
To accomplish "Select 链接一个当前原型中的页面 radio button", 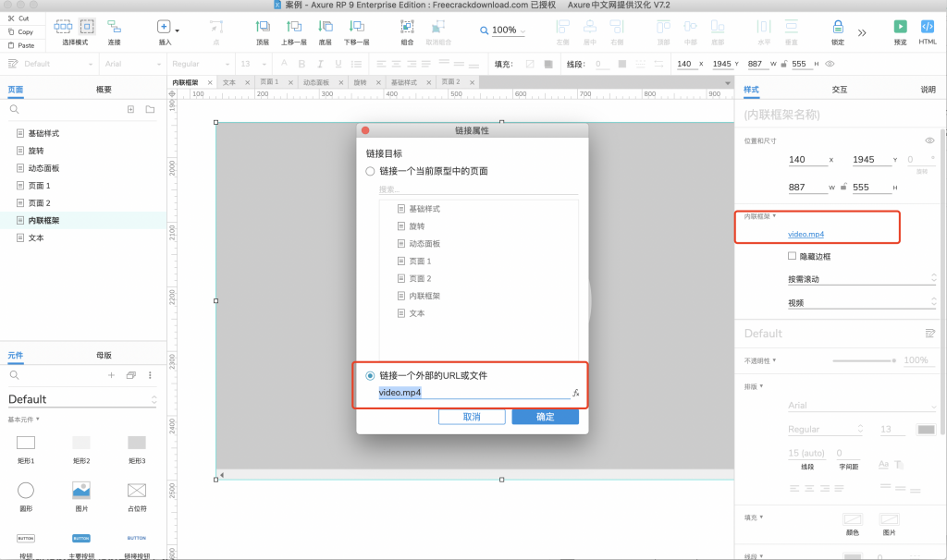I will click(370, 171).
